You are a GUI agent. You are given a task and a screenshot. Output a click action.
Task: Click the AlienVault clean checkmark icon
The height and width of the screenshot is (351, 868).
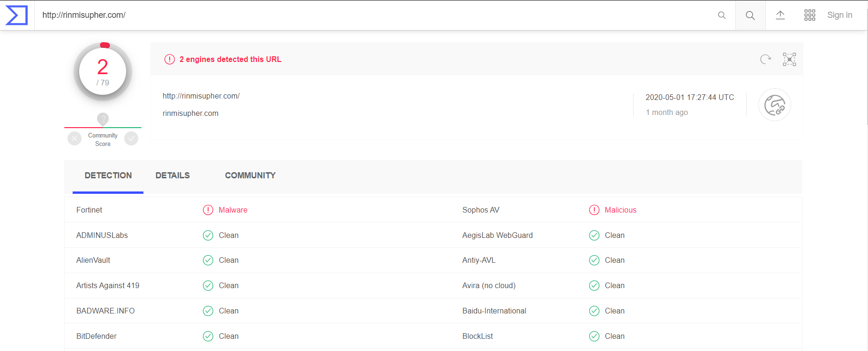(208, 260)
